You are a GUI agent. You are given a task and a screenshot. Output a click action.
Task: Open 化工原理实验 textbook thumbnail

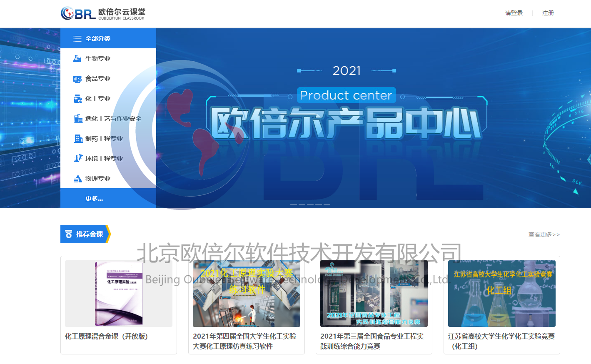(x=119, y=294)
